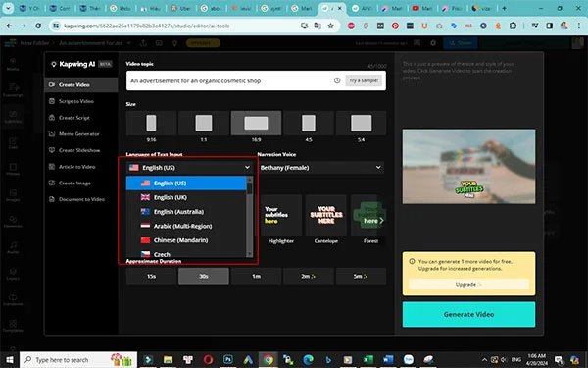Open Create Image tool in sidebar
Image resolution: width=588 pixels, height=368 pixels.
tap(74, 184)
